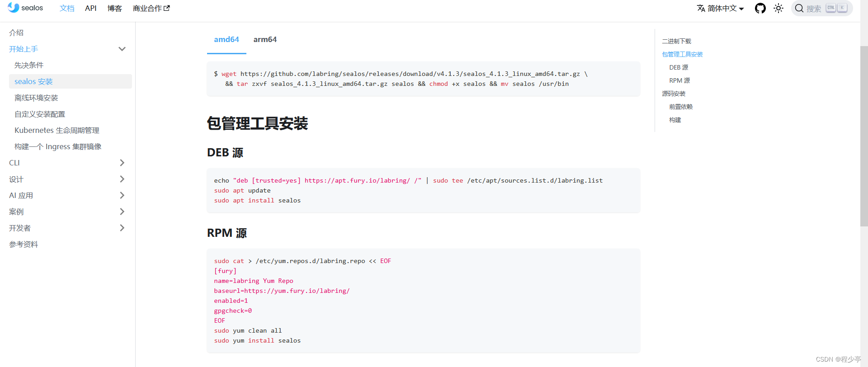Jump to 前置依赖 in table of contents
The height and width of the screenshot is (367, 868).
pyautogui.click(x=681, y=107)
